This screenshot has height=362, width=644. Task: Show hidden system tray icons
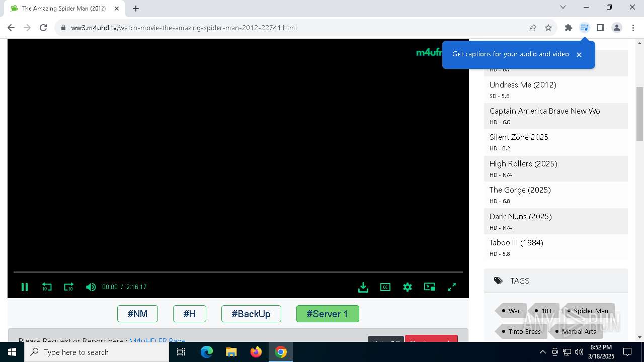tap(542, 352)
